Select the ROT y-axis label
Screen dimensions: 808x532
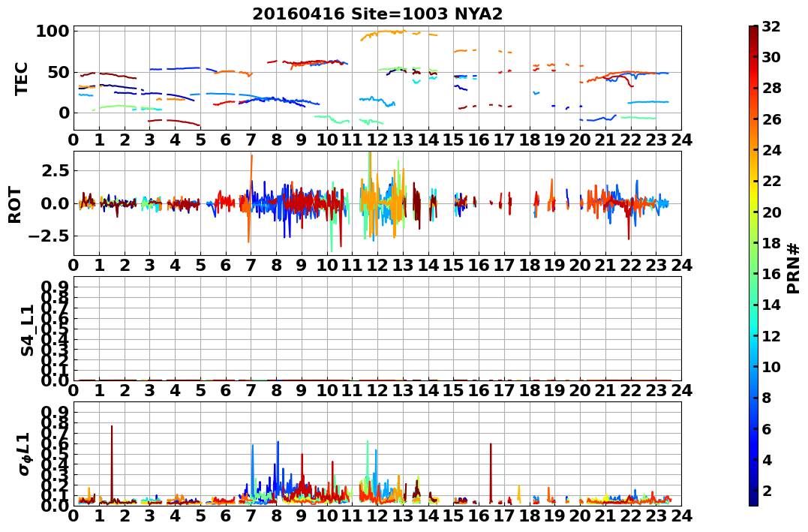tap(15, 205)
